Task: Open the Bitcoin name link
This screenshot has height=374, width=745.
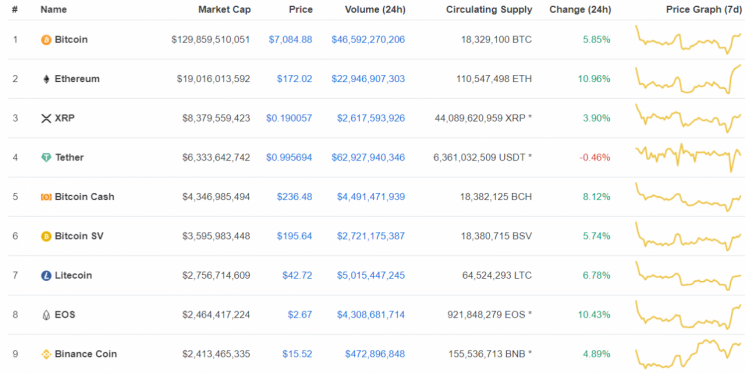Action: point(71,40)
